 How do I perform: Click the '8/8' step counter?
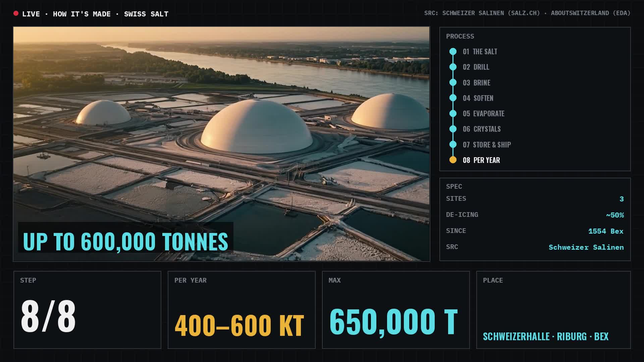pos(48,316)
